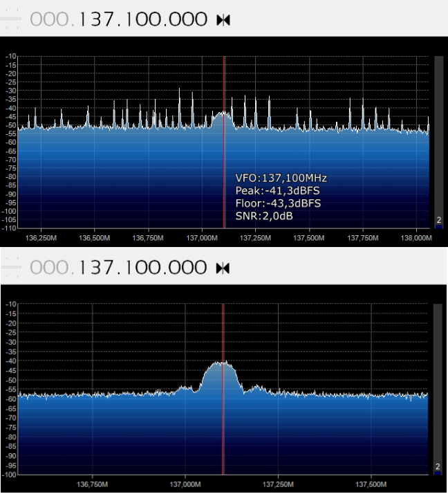Click the 137,000M label on bottom spectrum axis
Image resolution: width=448 pixels, height=494 pixels.
pos(185,484)
